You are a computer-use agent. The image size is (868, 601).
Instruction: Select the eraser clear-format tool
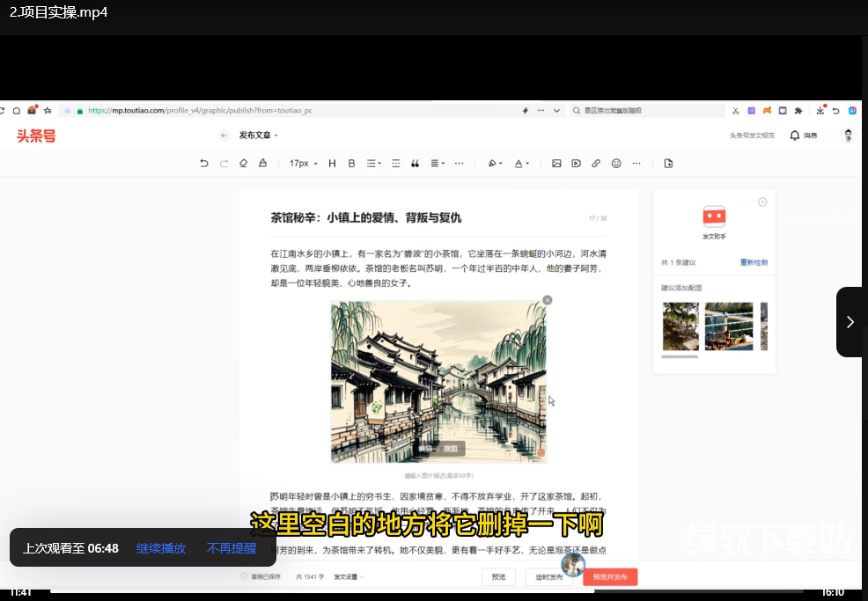(243, 164)
